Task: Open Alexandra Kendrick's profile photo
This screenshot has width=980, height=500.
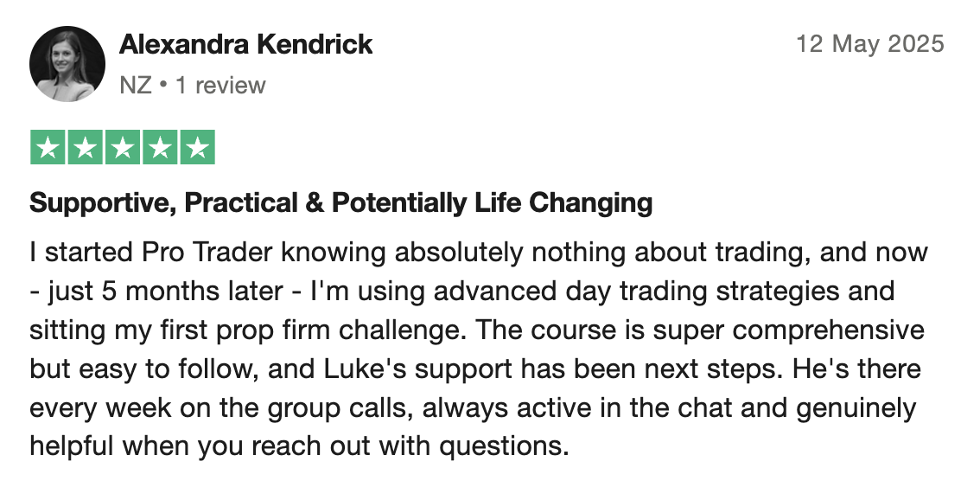Action: (67, 64)
